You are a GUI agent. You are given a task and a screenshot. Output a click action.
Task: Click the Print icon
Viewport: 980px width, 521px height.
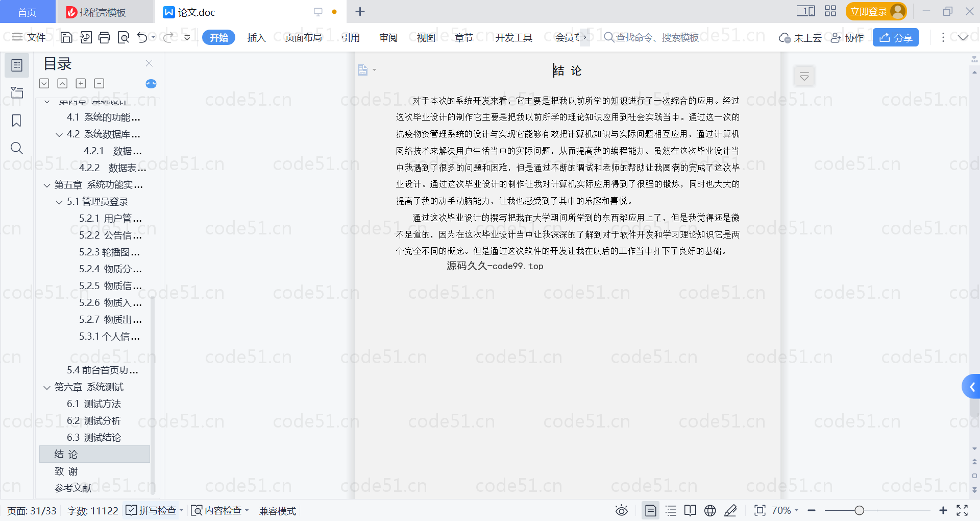click(x=104, y=37)
